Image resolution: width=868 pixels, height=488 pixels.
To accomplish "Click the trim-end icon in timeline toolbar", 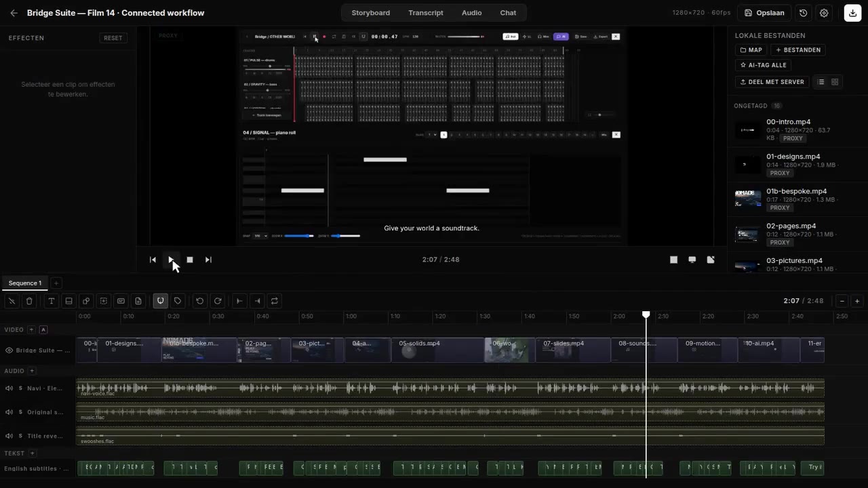I will coord(257,301).
